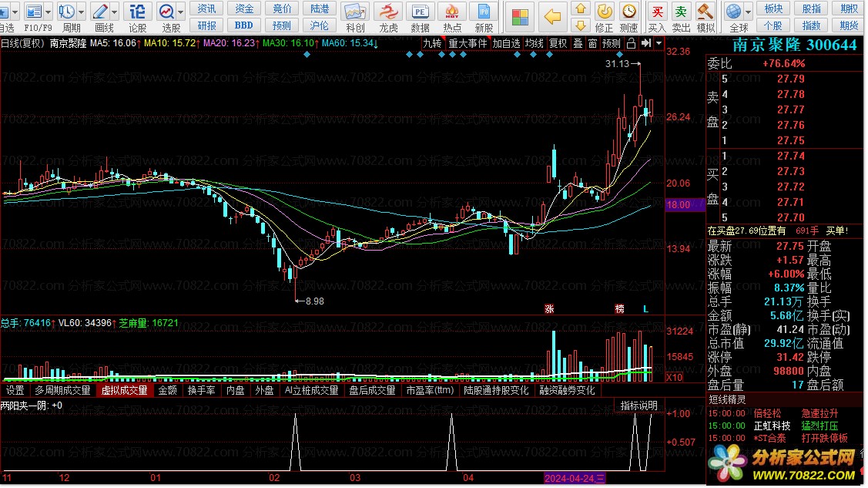Click the jump-to-end arrow icon in chart toolbar
Viewport: 868px width, 488px height.
tap(645, 43)
